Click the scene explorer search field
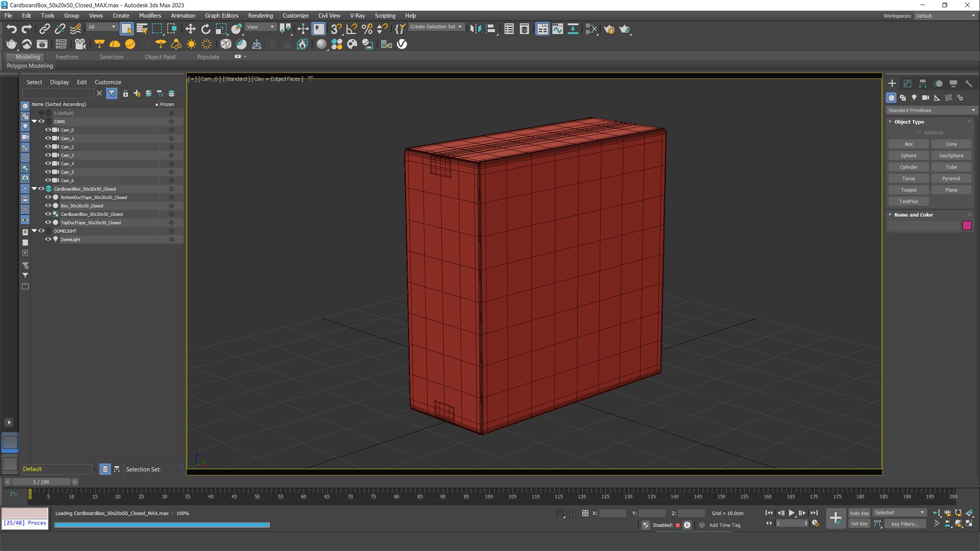The height and width of the screenshot is (551, 980). [x=58, y=93]
